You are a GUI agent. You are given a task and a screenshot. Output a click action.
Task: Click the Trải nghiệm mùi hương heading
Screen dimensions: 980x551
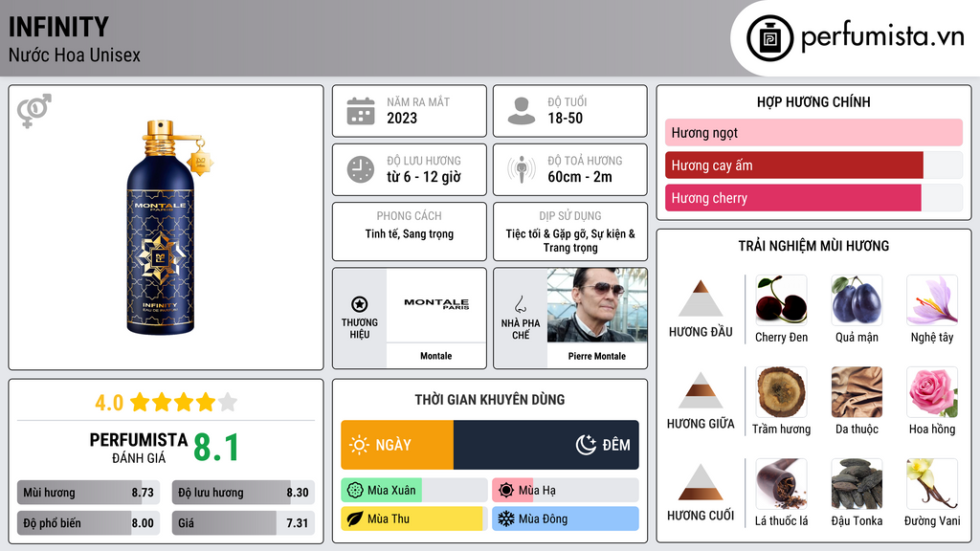pos(813,246)
